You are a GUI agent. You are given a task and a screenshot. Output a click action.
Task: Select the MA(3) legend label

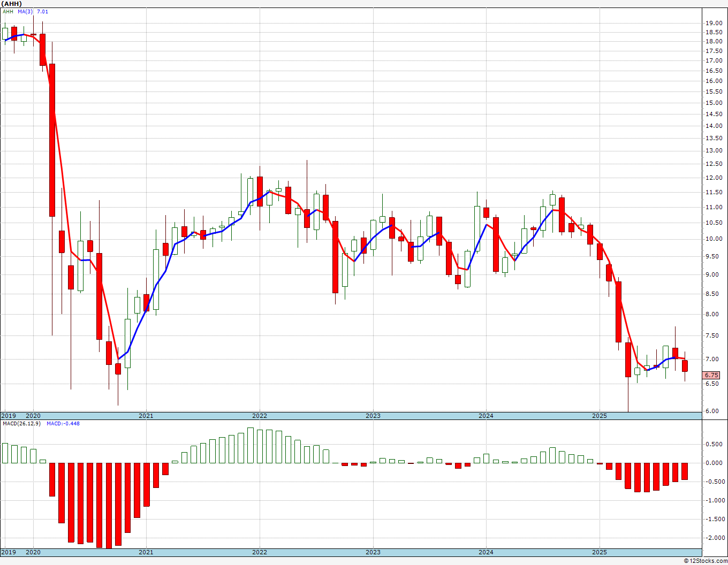pos(25,11)
